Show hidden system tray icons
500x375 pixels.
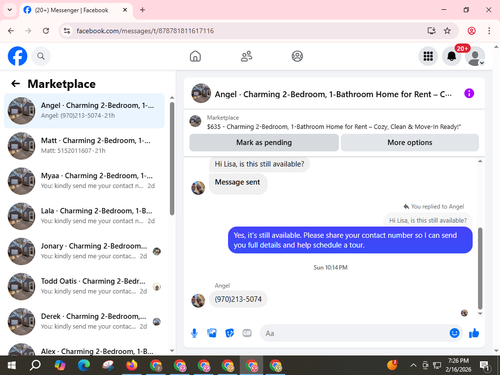pos(413,365)
